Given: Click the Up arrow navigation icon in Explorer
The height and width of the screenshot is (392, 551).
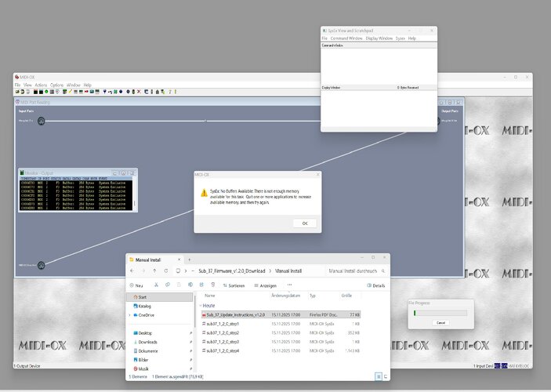Looking at the screenshot, I should [155, 271].
